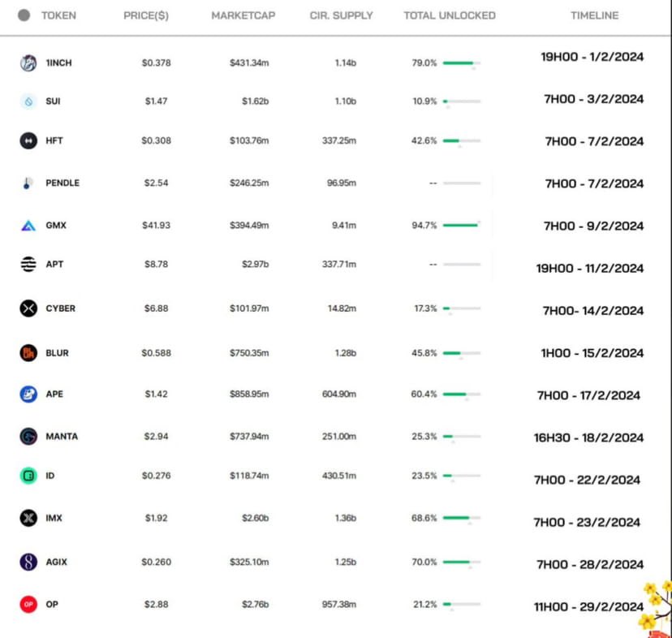
Task: Select the APE marketcap $858.95m
Action: click(x=249, y=394)
